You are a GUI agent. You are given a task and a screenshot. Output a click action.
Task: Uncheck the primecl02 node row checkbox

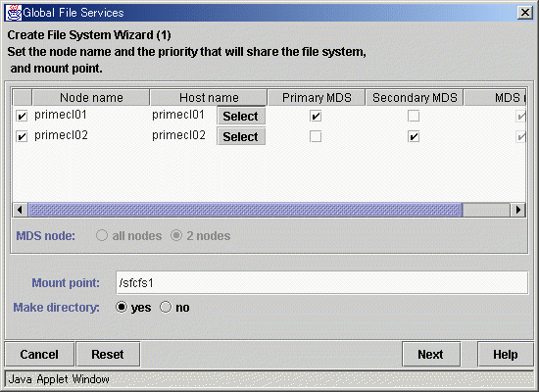[22, 137]
